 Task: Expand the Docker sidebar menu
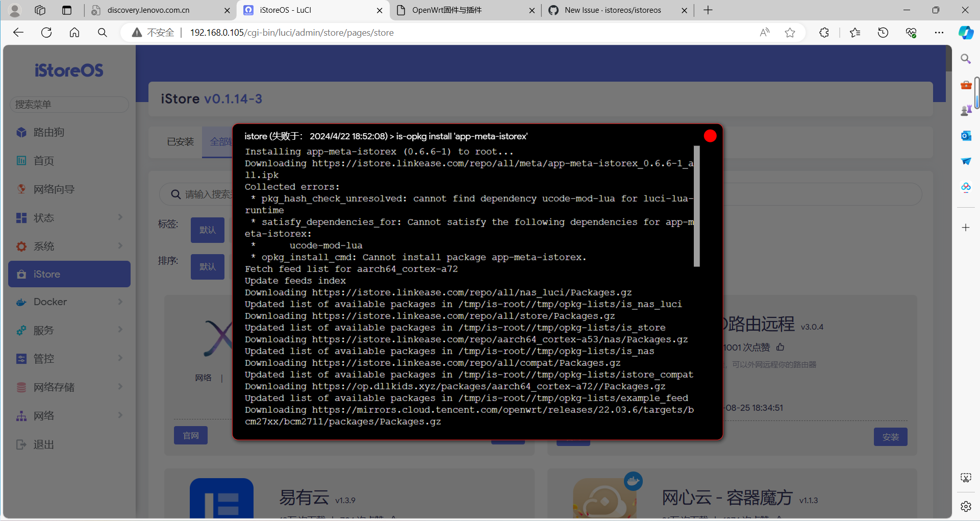(x=69, y=302)
